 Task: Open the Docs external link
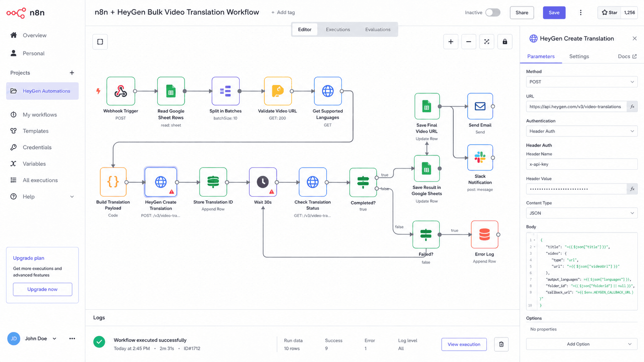coord(627,57)
